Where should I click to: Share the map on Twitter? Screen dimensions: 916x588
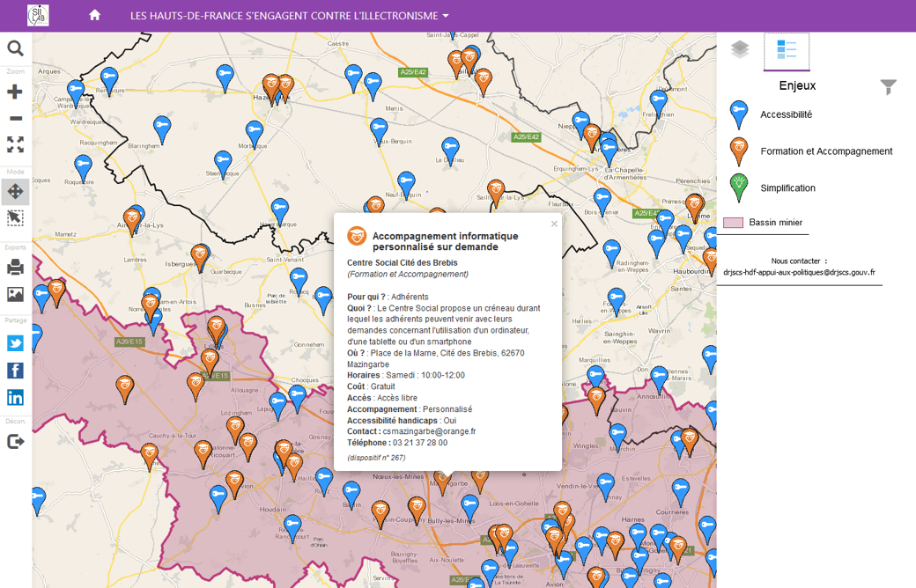[15, 342]
